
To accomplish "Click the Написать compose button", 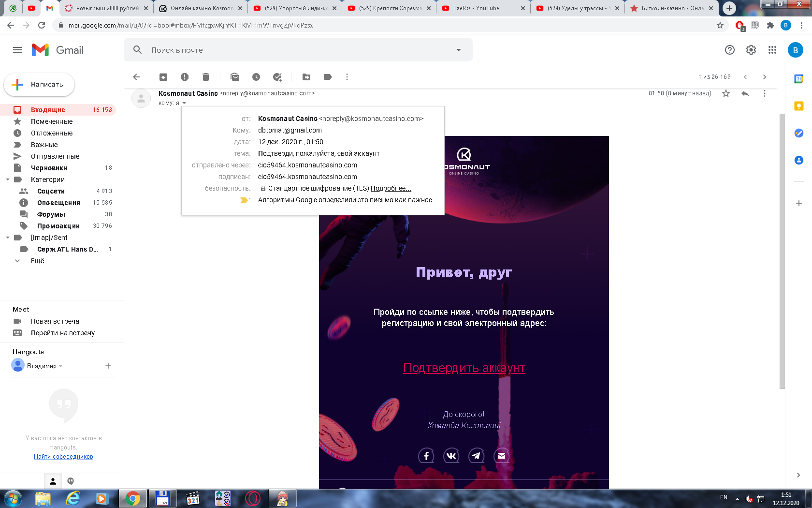I will pyautogui.click(x=39, y=85).
